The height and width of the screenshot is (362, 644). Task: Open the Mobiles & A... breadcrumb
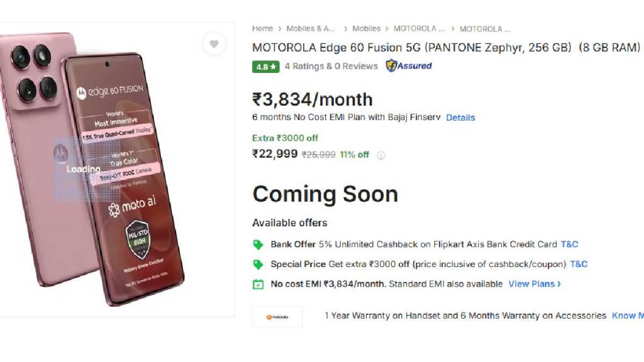[x=311, y=29]
